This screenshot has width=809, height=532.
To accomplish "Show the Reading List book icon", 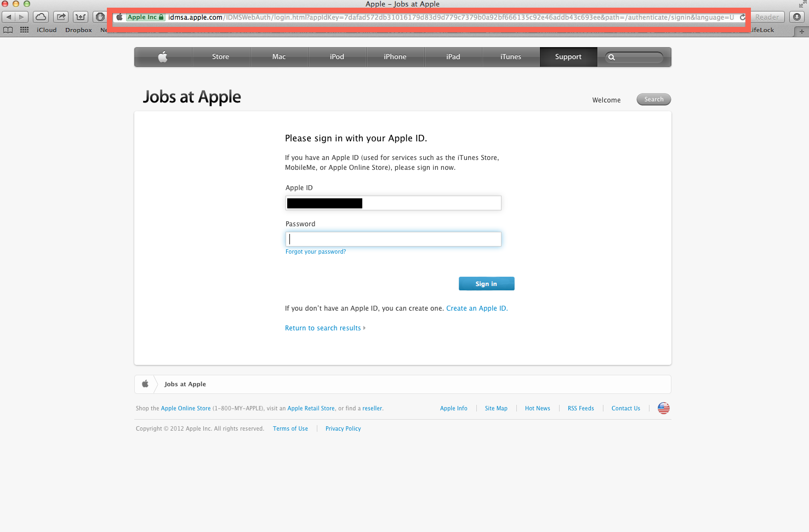I will (x=8, y=30).
